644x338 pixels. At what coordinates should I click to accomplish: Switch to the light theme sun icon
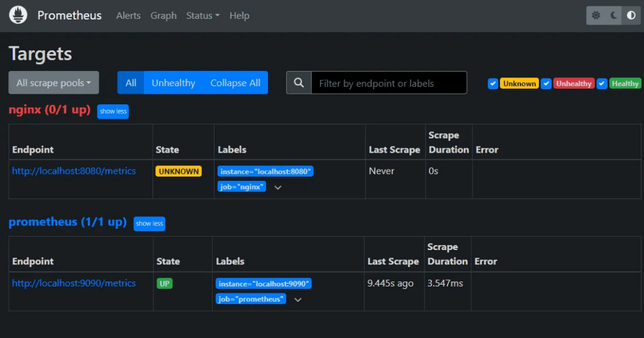click(x=596, y=16)
